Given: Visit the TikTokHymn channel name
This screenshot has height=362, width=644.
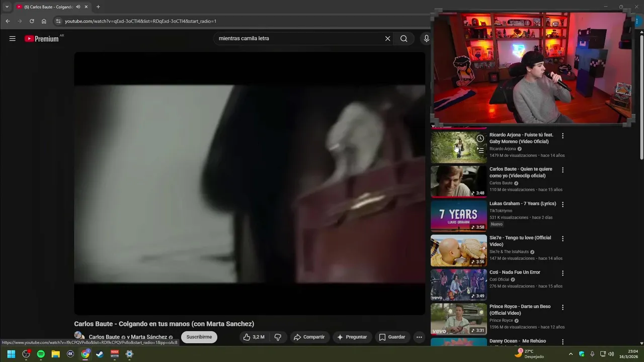Looking at the screenshot, I should click(x=501, y=211).
